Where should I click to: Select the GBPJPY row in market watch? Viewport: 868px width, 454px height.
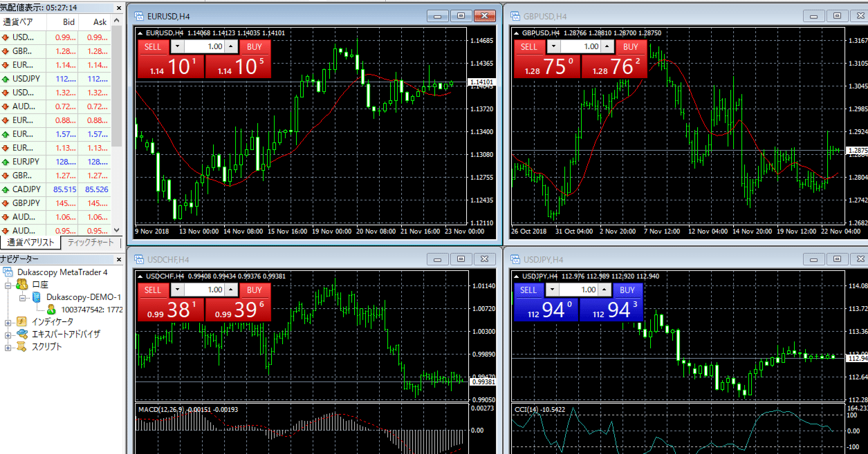pyautogui.click(x=55, y=203)
